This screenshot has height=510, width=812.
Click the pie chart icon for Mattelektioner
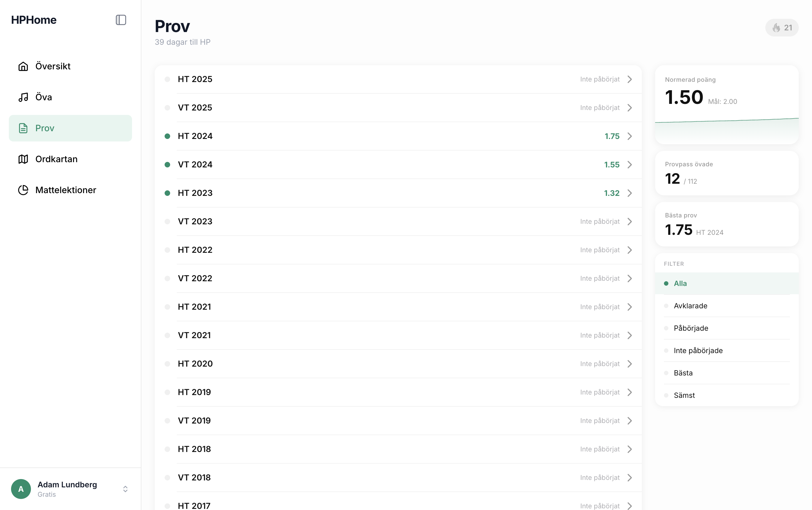[x=23, y=190]
